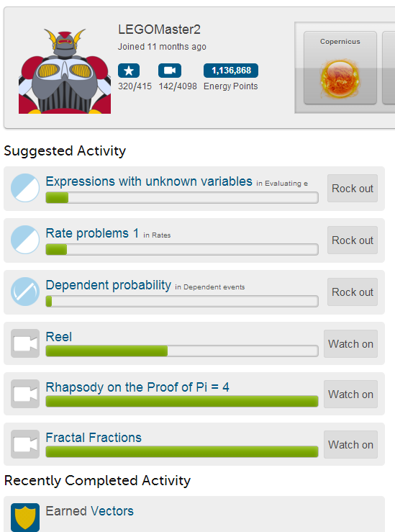Click Rock out for Dependent probability
This screenshot has height=532, width=395.
353,292
